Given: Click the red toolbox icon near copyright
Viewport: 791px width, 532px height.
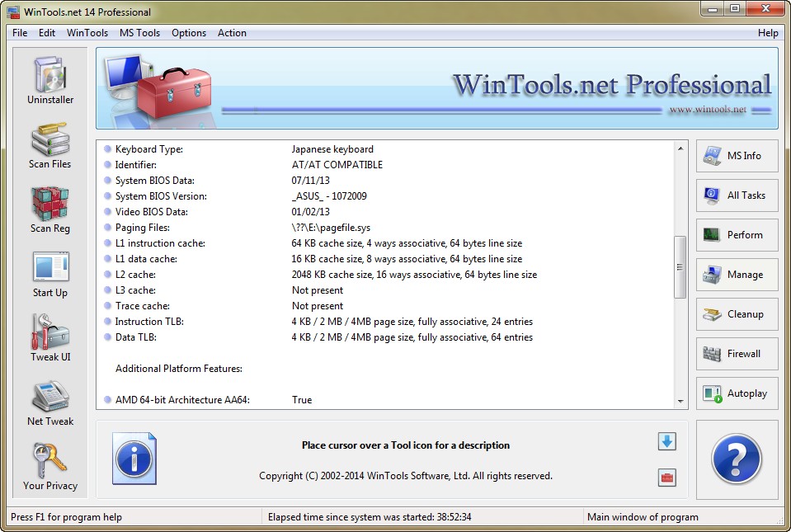Looking at the screenshot, I should coord(667,478).
